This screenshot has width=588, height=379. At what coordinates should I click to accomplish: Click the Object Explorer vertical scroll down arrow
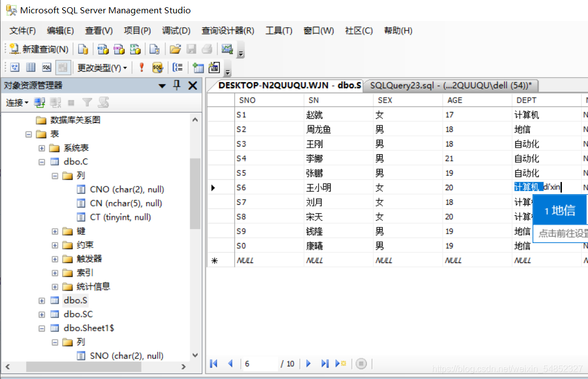195,355
